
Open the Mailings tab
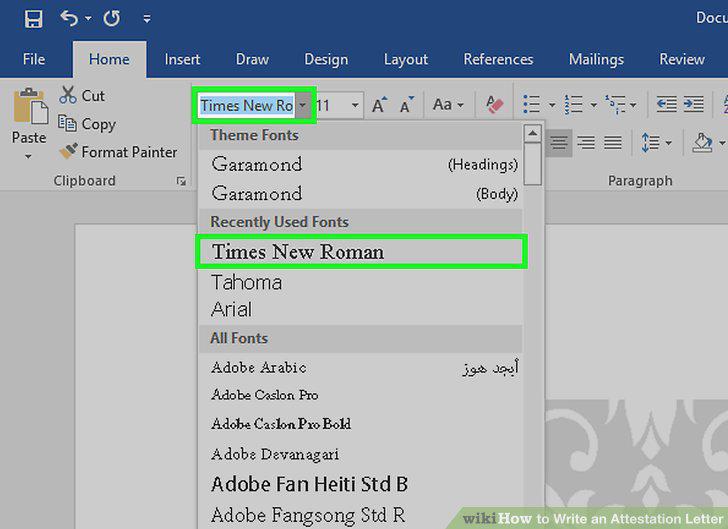(x=596, y=59)
